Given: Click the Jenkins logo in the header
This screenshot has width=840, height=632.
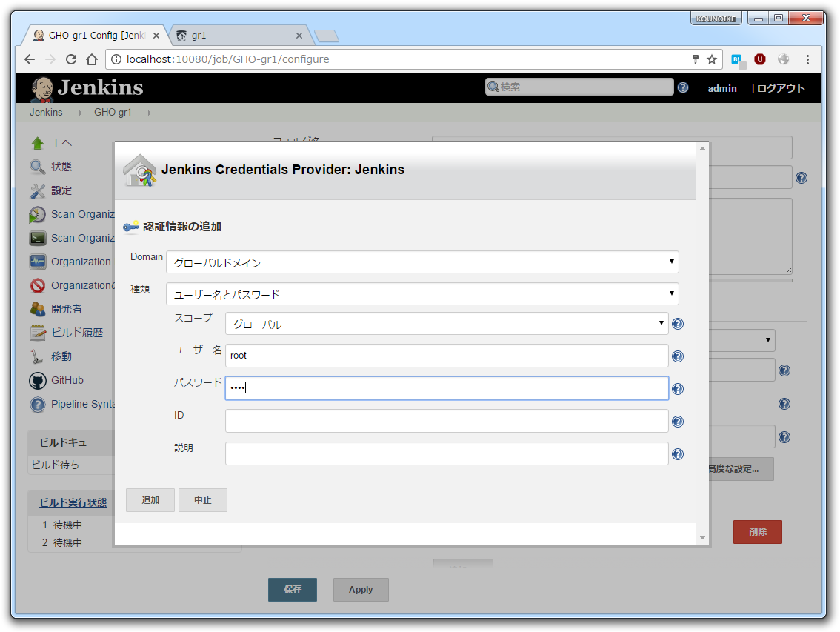Looking at the screenshot, I should click(42, 88).
